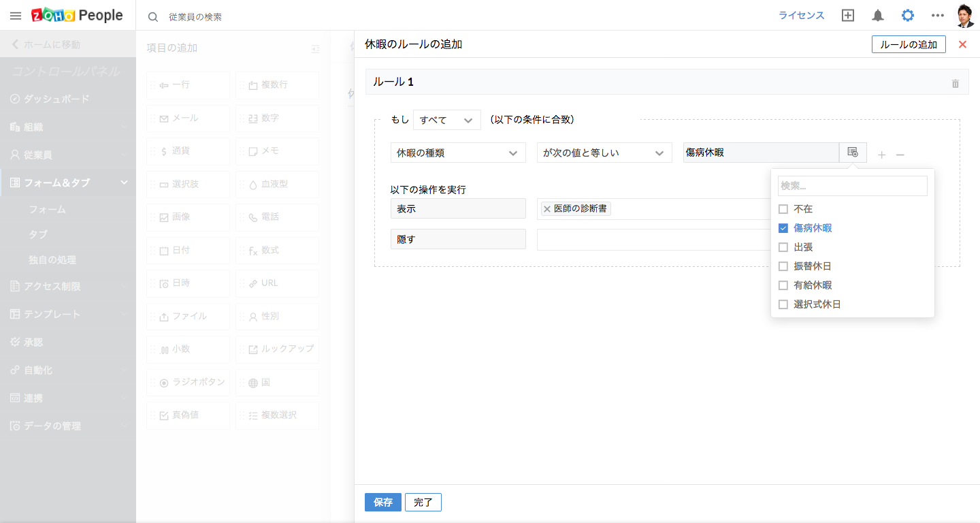Open the settings gear icon
Image resolution: width=980 pixels, height=523 pixels.
click(908, 16)
